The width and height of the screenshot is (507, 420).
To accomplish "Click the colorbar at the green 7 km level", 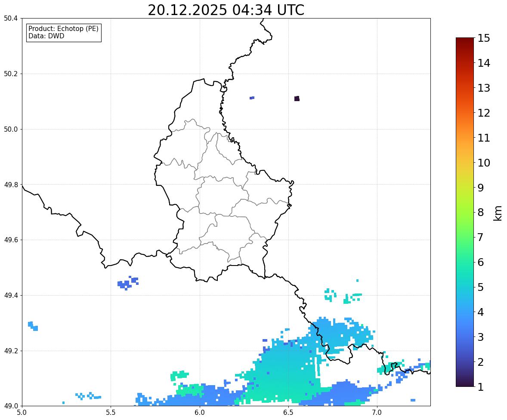I will coord(465,237).
